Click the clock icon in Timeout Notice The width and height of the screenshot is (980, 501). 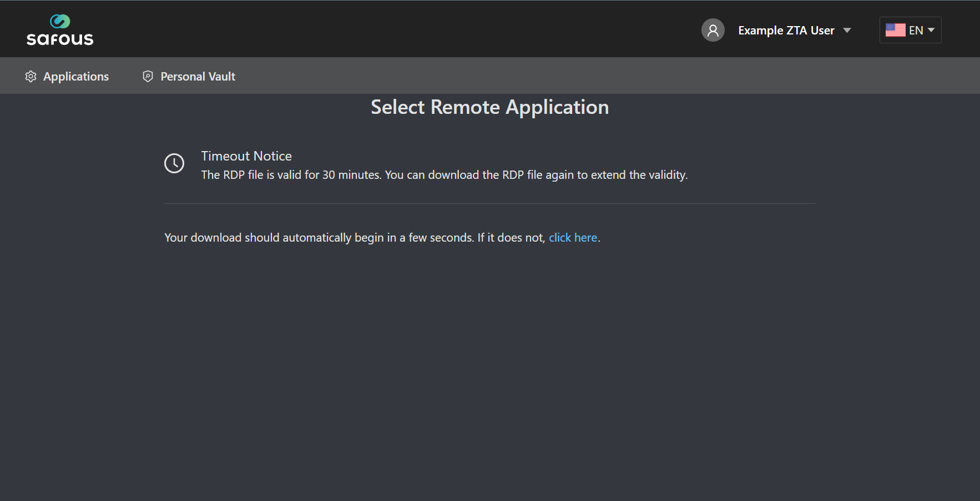174,163
